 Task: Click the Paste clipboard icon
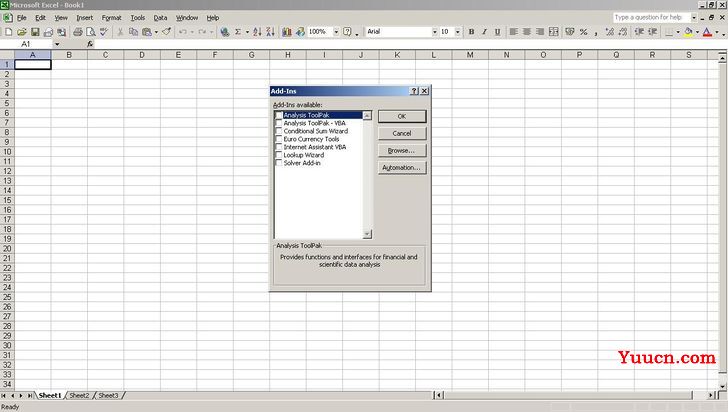click(147, 32)
